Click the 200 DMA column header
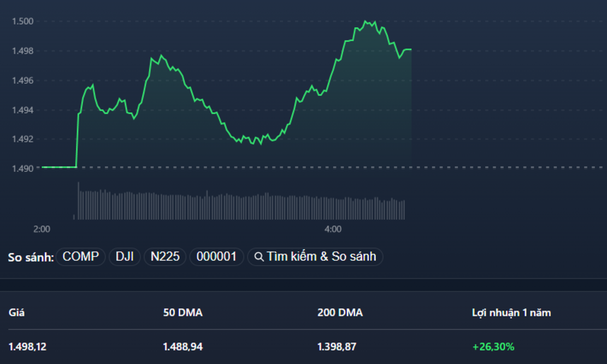 (340, 313)
